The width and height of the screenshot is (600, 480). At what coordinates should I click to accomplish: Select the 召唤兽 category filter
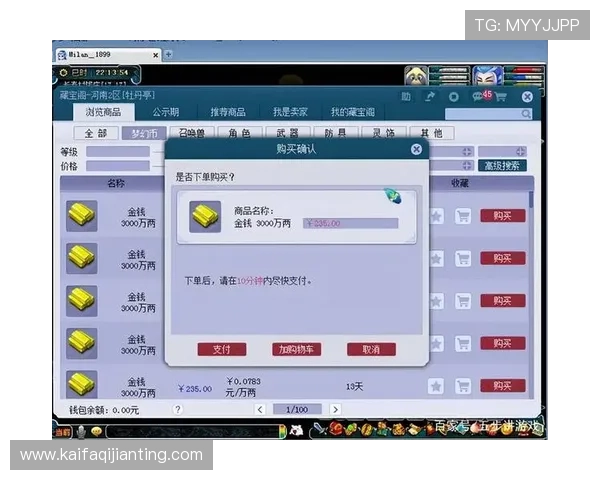click(x=192, y=133)
